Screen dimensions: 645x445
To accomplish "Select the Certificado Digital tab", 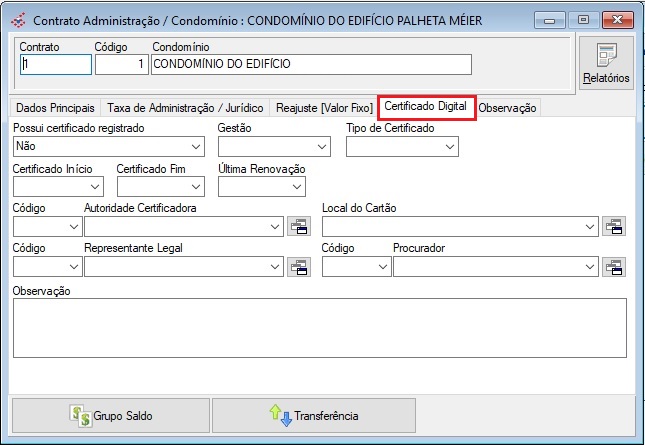I will point(426,107).
